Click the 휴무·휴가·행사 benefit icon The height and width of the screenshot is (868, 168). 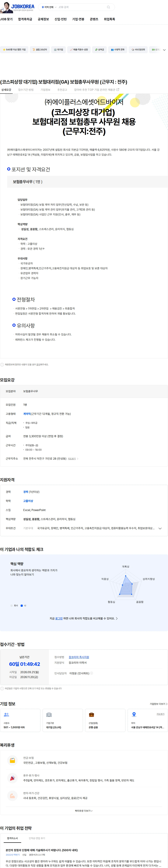tap(12, 778)
